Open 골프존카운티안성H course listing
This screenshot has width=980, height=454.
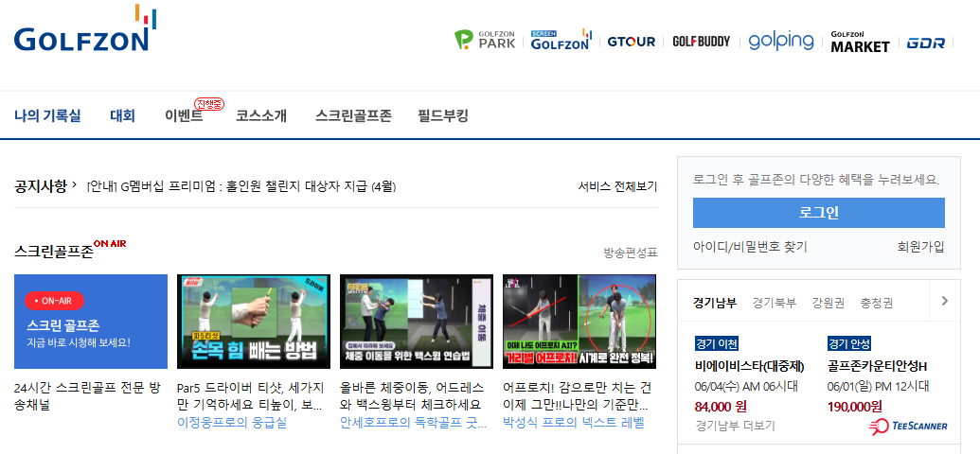tap(877, 366)
